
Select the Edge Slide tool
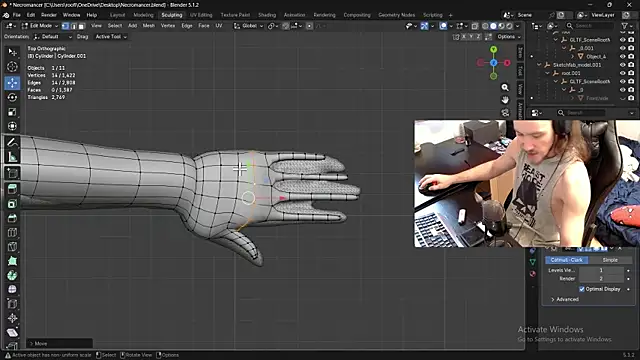12,304
